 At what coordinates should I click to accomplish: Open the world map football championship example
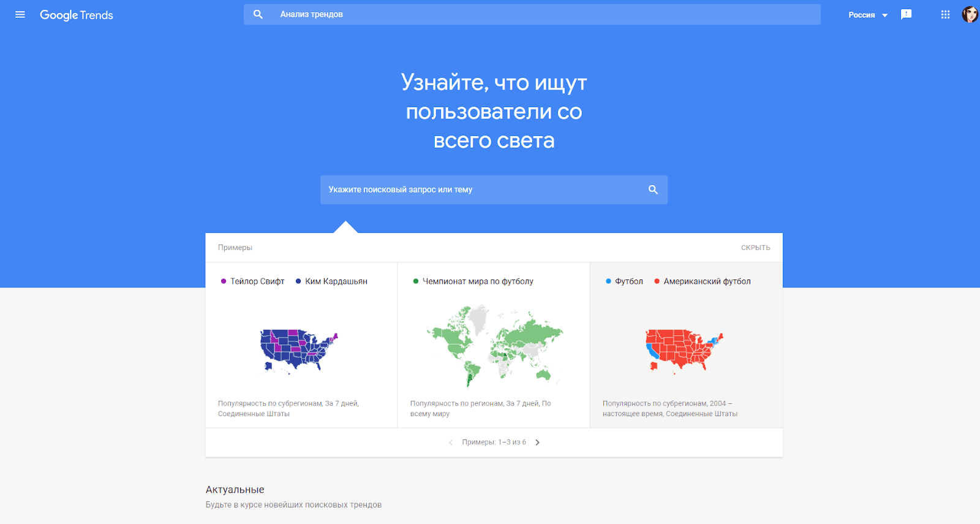(x=494, y=346)
